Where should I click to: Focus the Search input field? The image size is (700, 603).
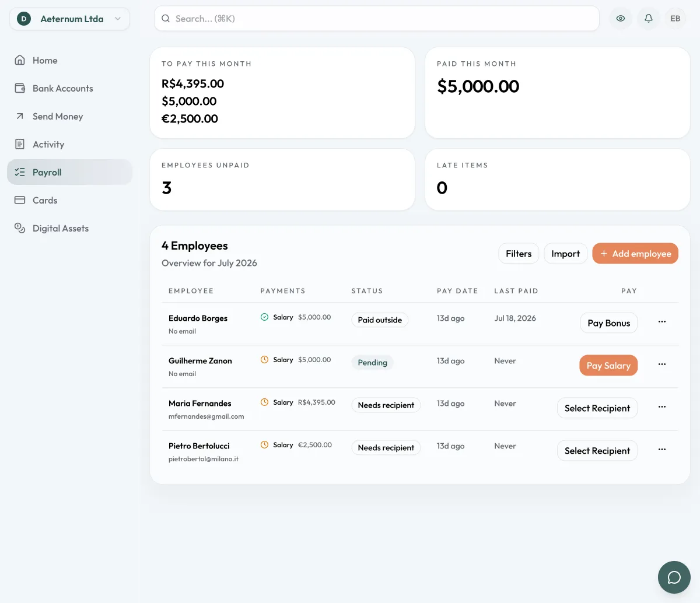[377, 19]
